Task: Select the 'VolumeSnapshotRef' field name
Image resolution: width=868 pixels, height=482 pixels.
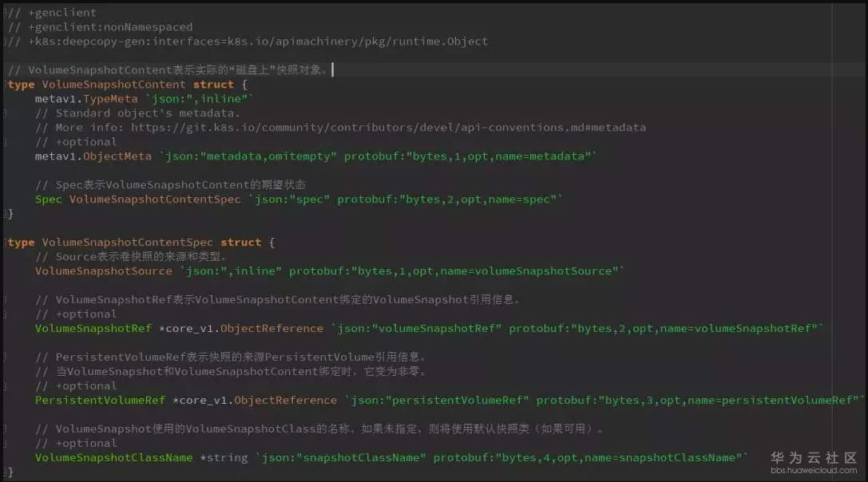Action: click(93, 328)
